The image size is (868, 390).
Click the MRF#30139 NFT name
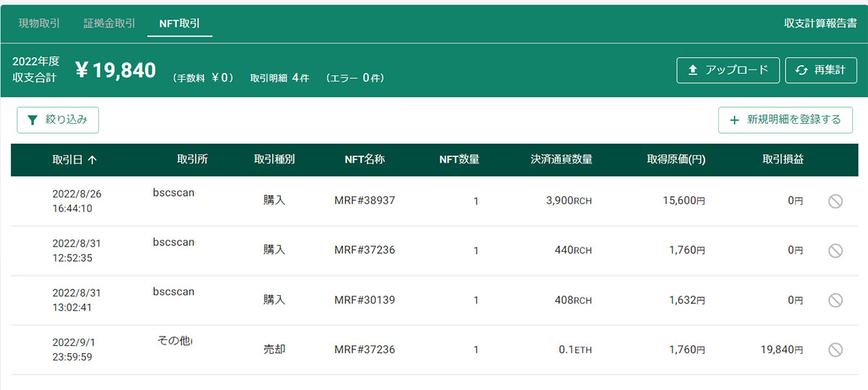[365, 300]
